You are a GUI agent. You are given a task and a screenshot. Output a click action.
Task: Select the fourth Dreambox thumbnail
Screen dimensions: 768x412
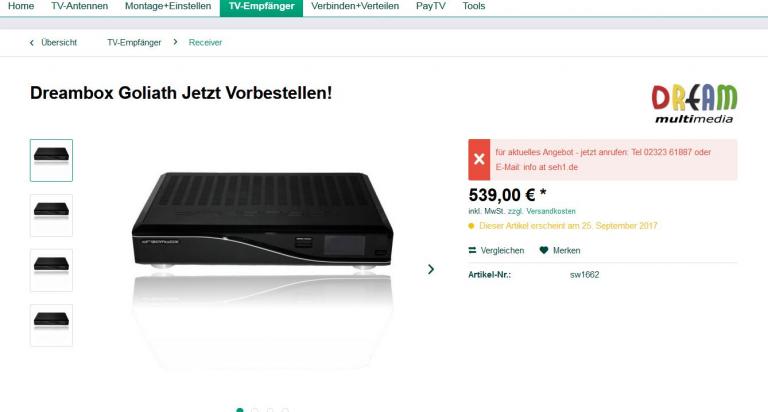[x=51, y=325]
